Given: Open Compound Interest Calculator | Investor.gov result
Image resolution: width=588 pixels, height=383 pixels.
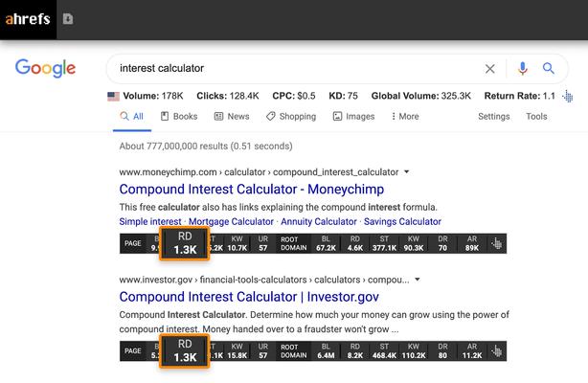Looking at the screenshot, I should pos(249,297).
